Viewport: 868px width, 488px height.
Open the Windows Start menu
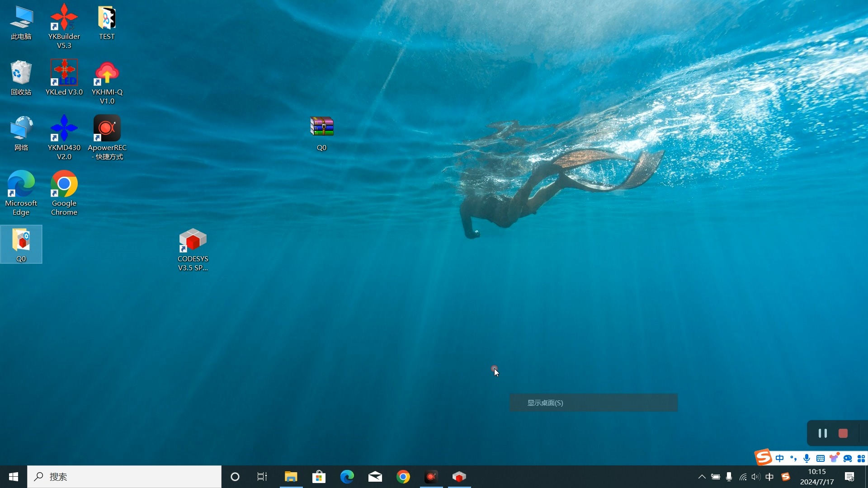click(14, 477)
